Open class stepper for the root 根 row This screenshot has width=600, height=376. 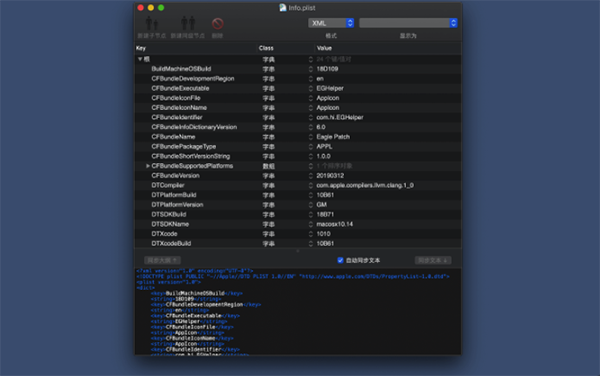click(311, 59)
